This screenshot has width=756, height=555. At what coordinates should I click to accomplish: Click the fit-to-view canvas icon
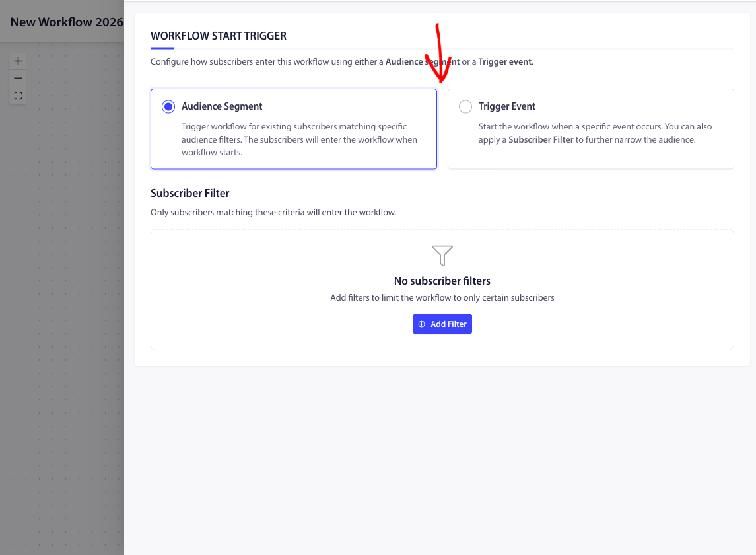tap(18, 96)
